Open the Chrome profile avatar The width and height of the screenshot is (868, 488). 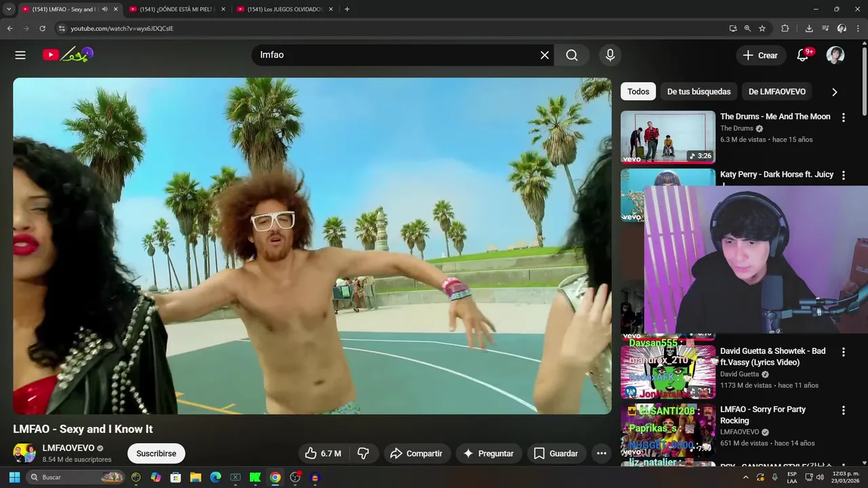click(842, 28)
